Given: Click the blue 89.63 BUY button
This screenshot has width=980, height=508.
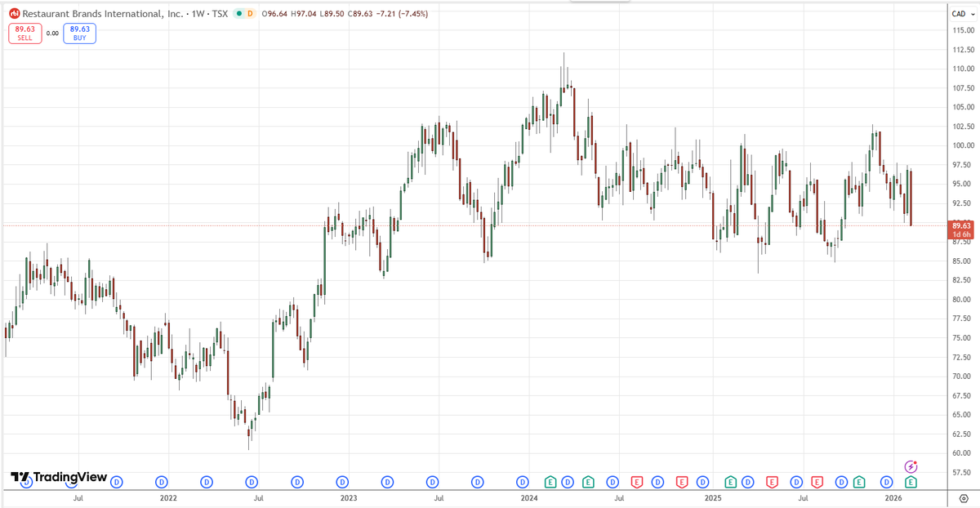Looking at the screenshot, I should tap(82, 33).
